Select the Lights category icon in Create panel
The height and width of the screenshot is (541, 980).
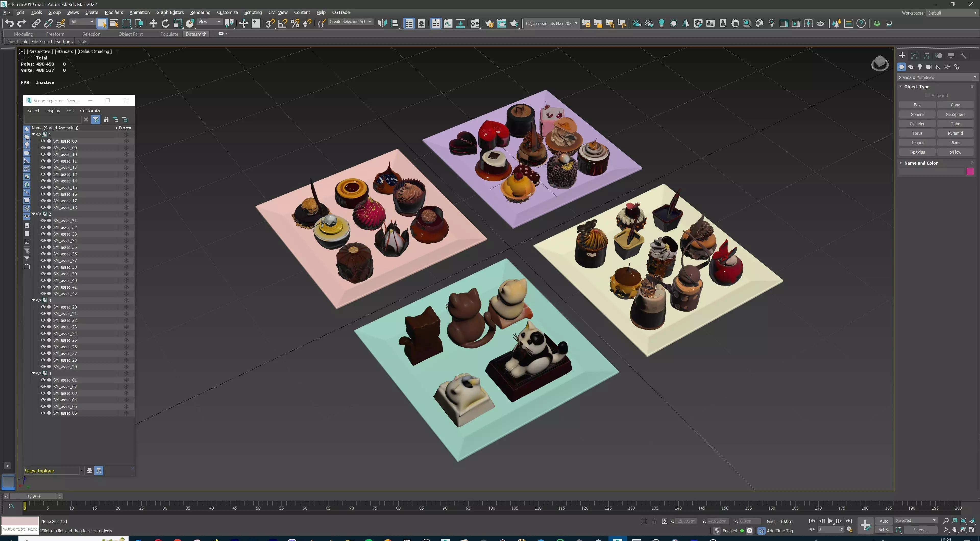920,67
